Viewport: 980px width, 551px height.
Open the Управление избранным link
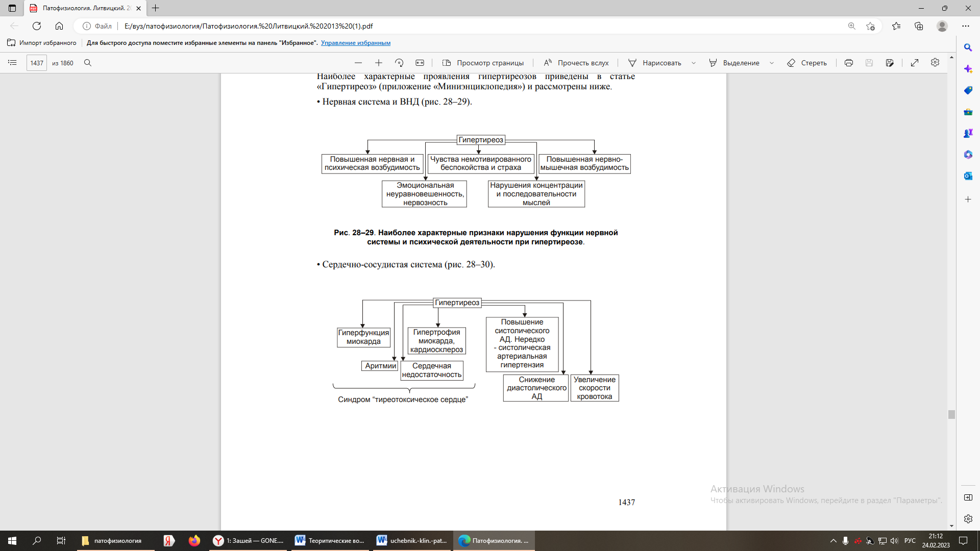(x=356, y=43)
